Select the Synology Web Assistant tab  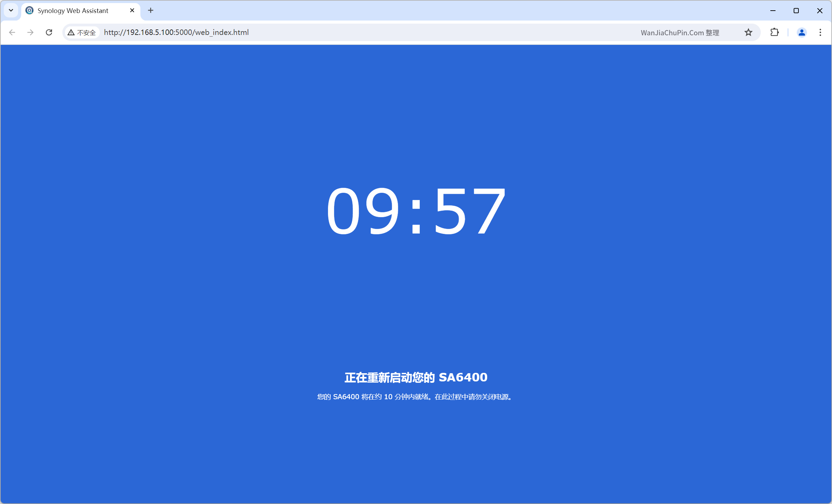click(81, 11)
